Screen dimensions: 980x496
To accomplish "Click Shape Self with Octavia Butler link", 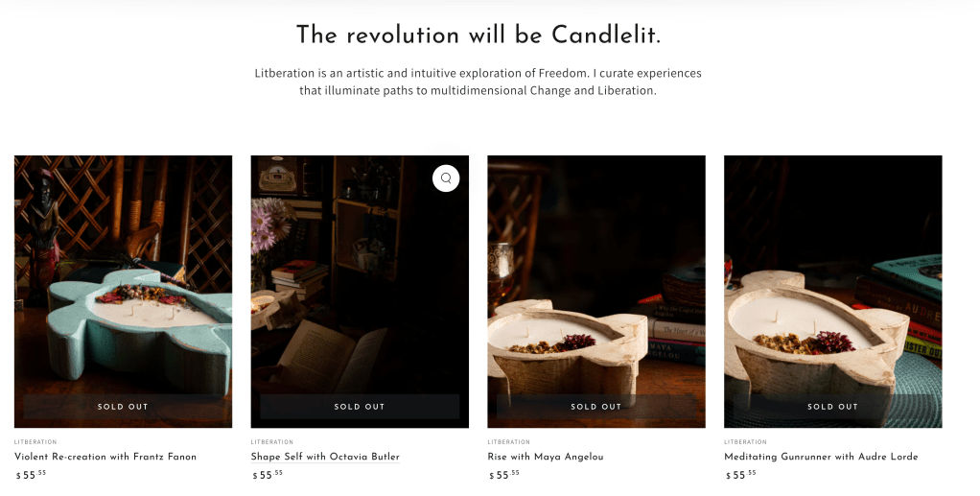I will [325, 457].
